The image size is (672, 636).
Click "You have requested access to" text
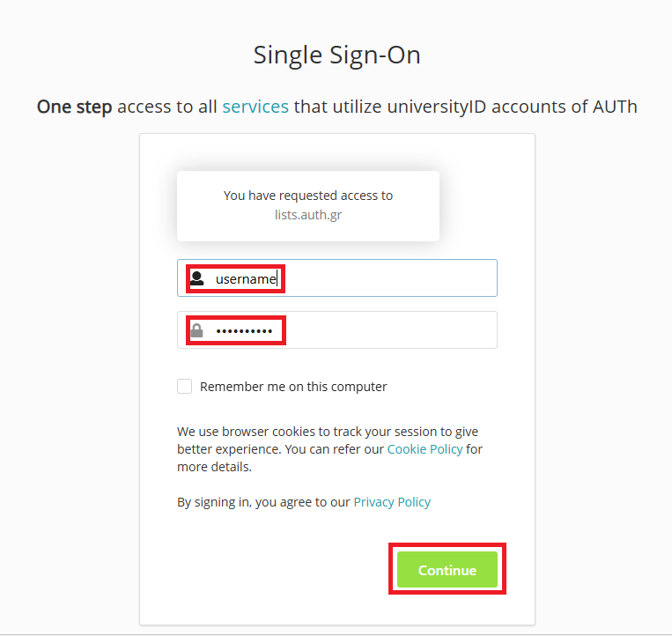tap(307, 196)
